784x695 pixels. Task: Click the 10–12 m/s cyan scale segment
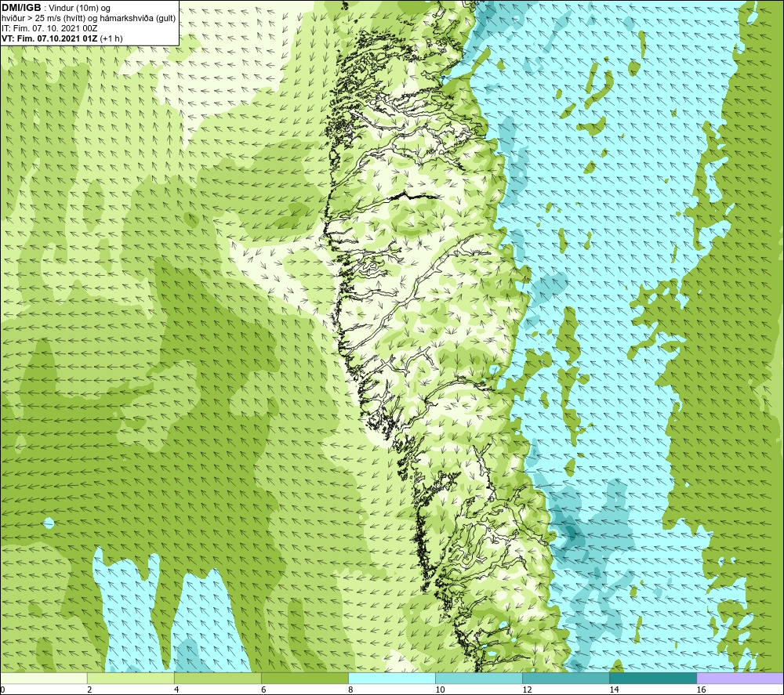[x=479, y=678]
